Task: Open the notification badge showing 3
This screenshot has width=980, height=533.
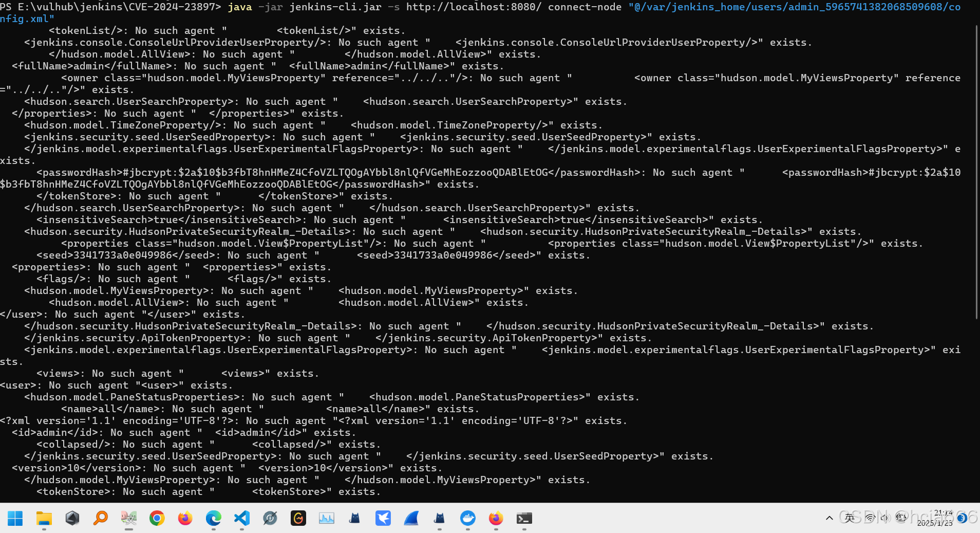Action: click(x=962, y=518)
